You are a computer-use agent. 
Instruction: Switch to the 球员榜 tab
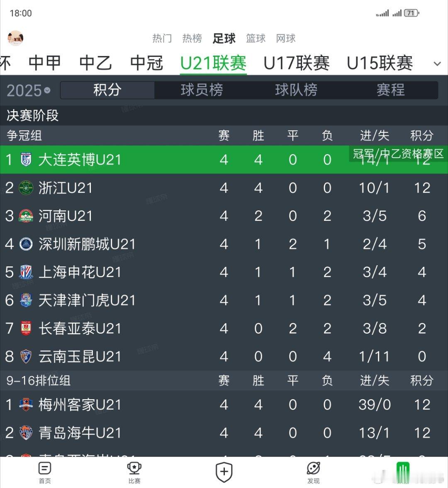[x=202, y=90]
